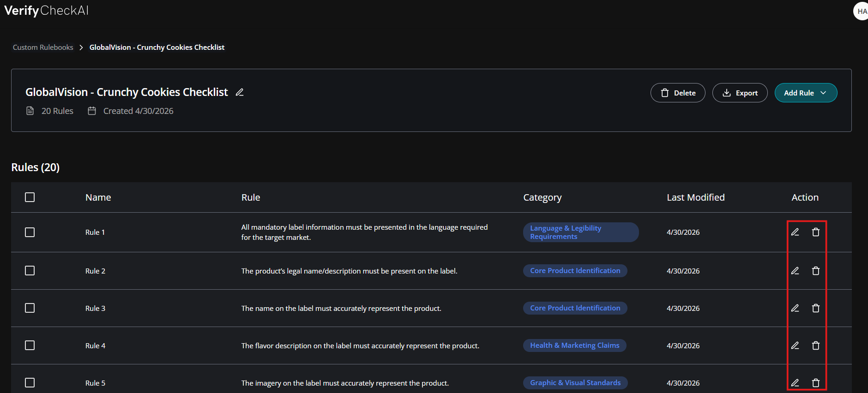Open the HA user avatar

point(861,11)
